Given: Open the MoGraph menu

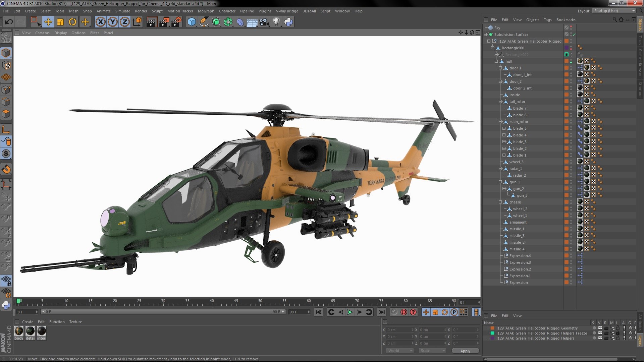Looking at the screenshot, I should pos(206,11).
